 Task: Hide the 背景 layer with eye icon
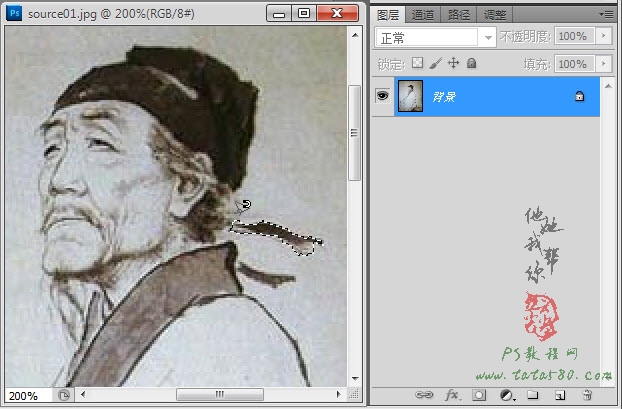point(382,96)
